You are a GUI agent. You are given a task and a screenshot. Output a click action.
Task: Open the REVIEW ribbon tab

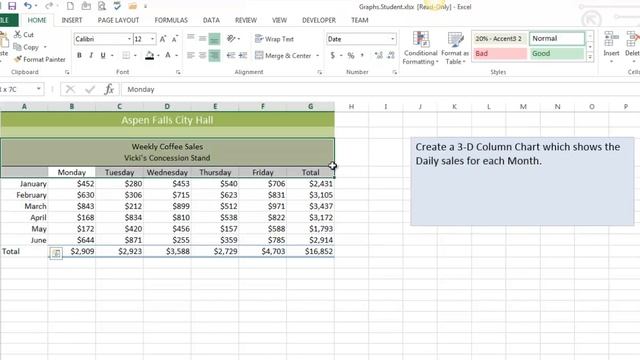coord(246,20)
